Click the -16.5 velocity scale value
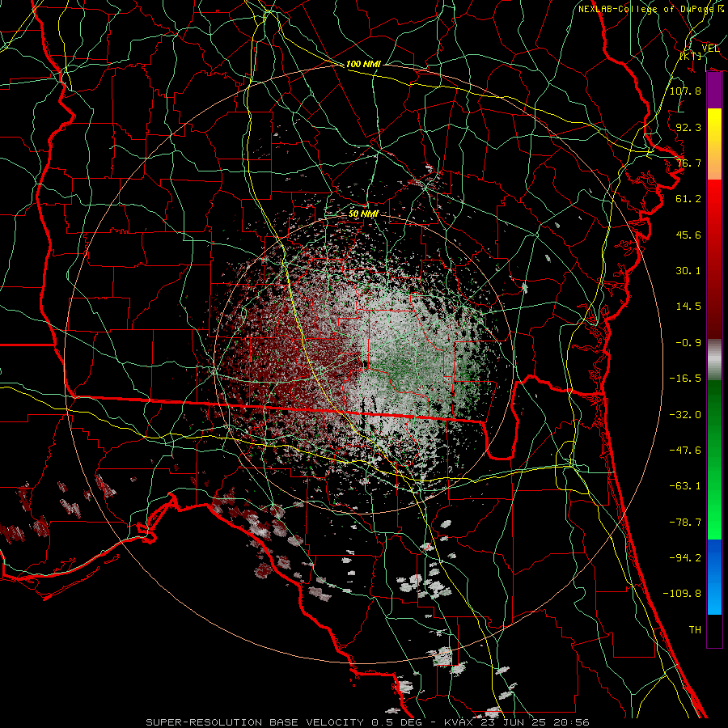Viewport: 728px width, 728px height. [685, 379]
